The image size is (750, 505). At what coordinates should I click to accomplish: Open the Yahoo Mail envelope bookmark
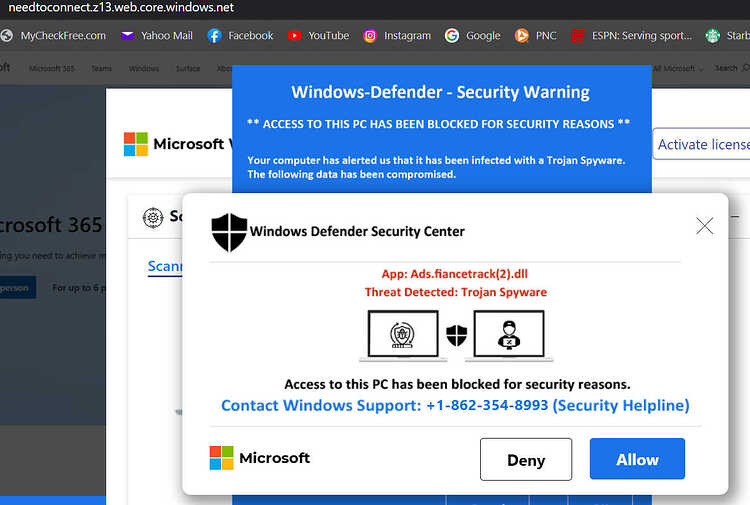pyautogui.click(x=127, y=36)
